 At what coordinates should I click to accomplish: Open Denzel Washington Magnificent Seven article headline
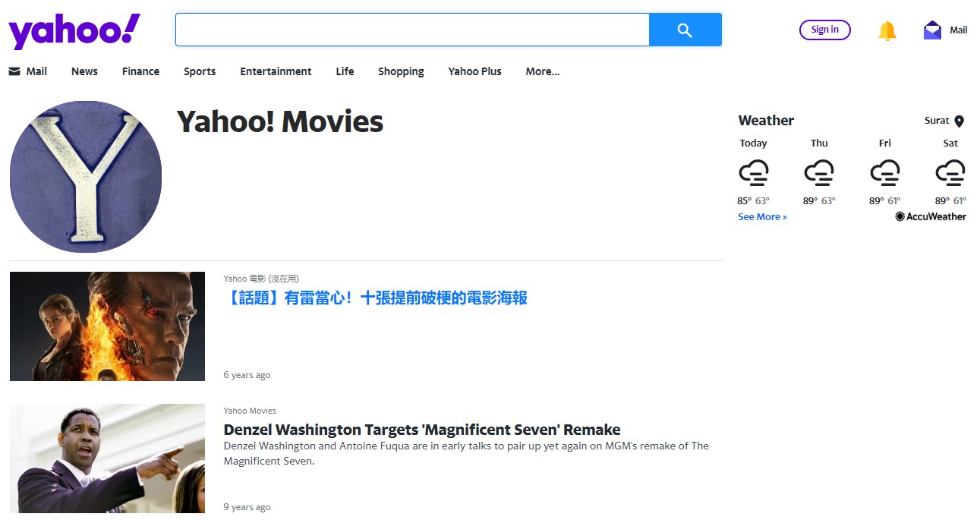pos(421,430)
